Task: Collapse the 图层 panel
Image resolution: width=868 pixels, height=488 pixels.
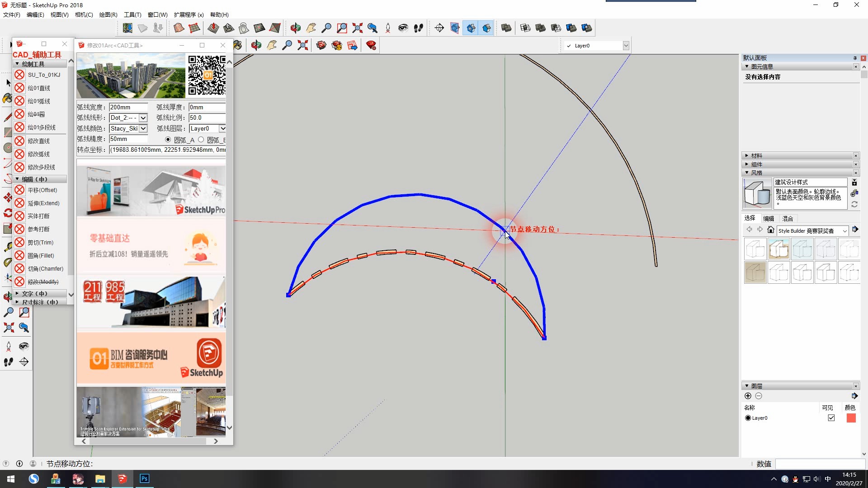Action: point(747,386)
